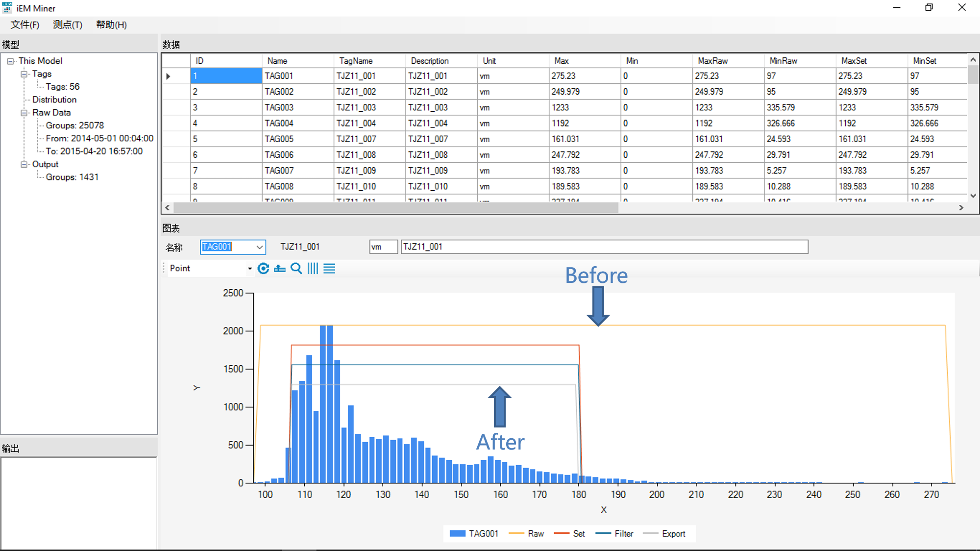
Task: Select the Distribution tree item
Action: (x=54, y=100)
